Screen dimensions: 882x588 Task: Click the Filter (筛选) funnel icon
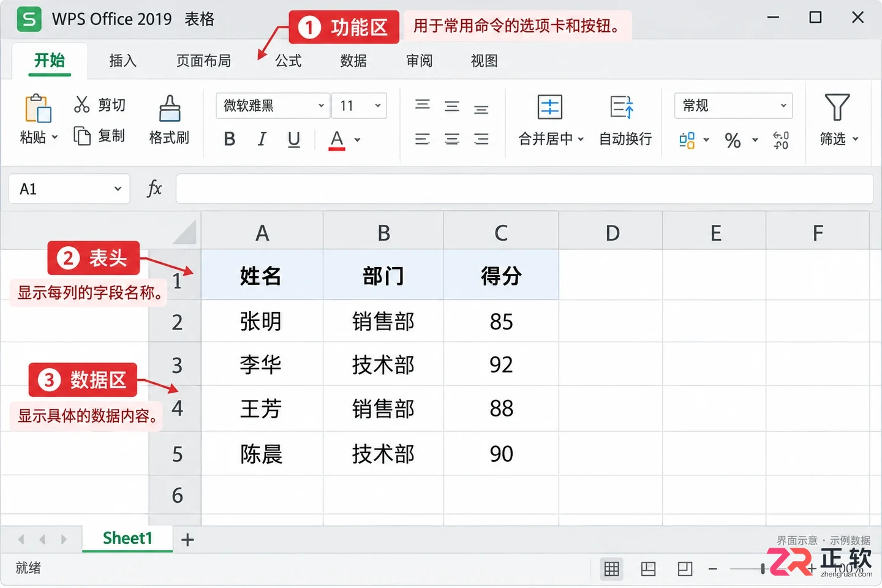[x=837, y=107]
